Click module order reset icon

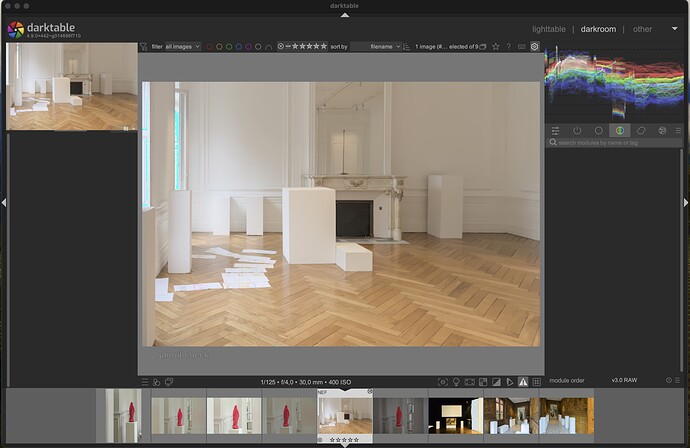669,380
